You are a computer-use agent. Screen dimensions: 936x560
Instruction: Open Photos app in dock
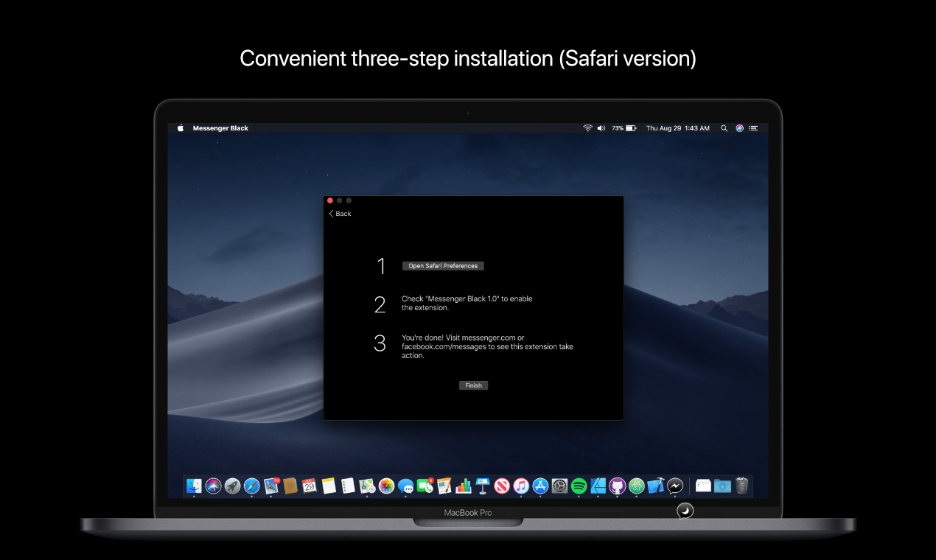click(386, 486)
